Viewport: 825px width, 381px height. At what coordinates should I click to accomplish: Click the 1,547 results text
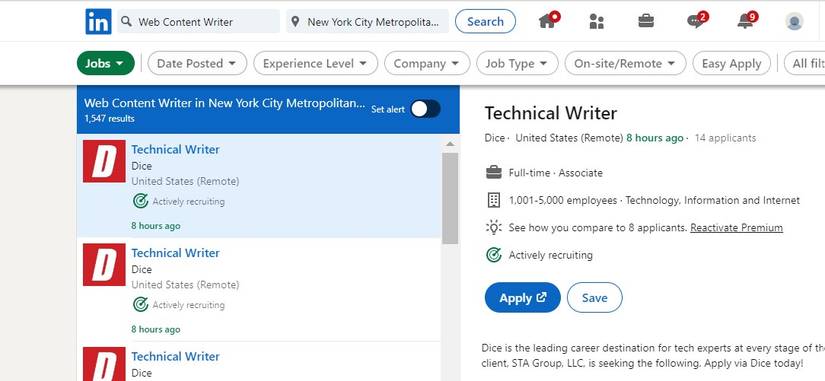[109, 119]
